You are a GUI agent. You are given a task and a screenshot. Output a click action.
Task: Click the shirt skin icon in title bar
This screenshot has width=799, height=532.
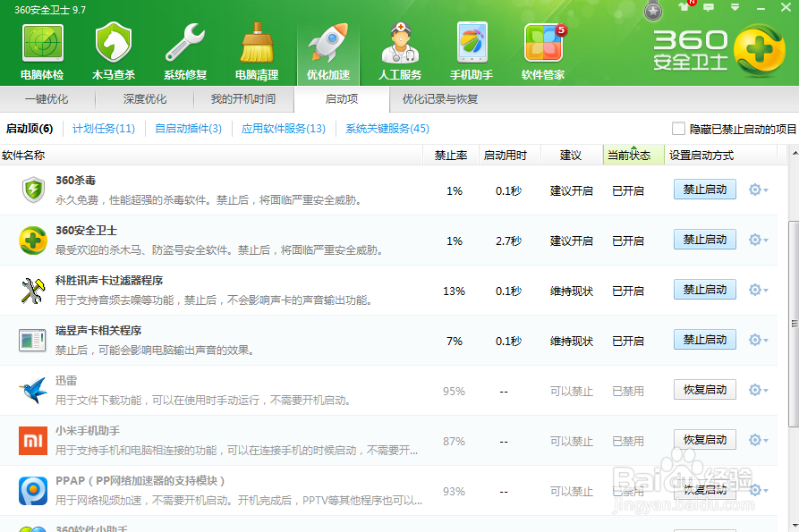click(x=684, y=6)
